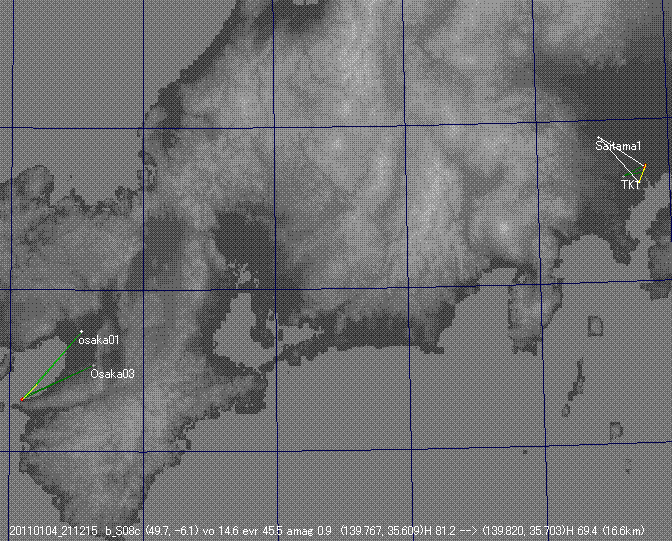The height and width of the screenshot is (541, 672).
Task: Click the b_S08c identifier in the status line
Action: coord(123,531)
